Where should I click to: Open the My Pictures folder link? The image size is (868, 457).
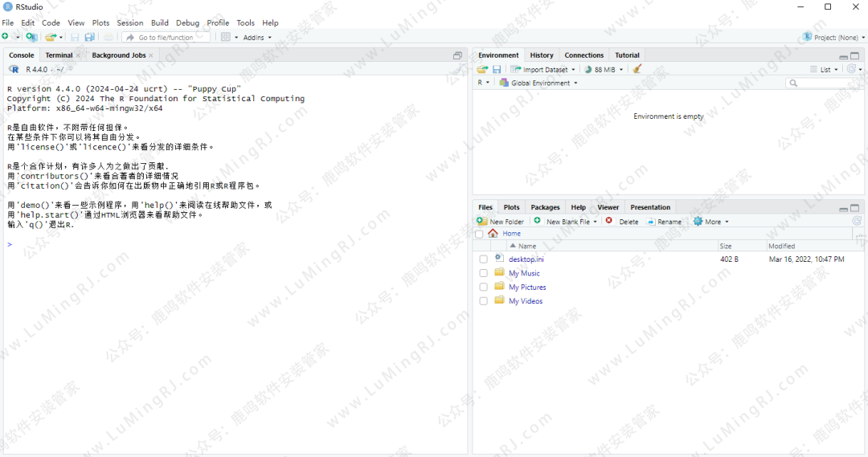point(527,288)
